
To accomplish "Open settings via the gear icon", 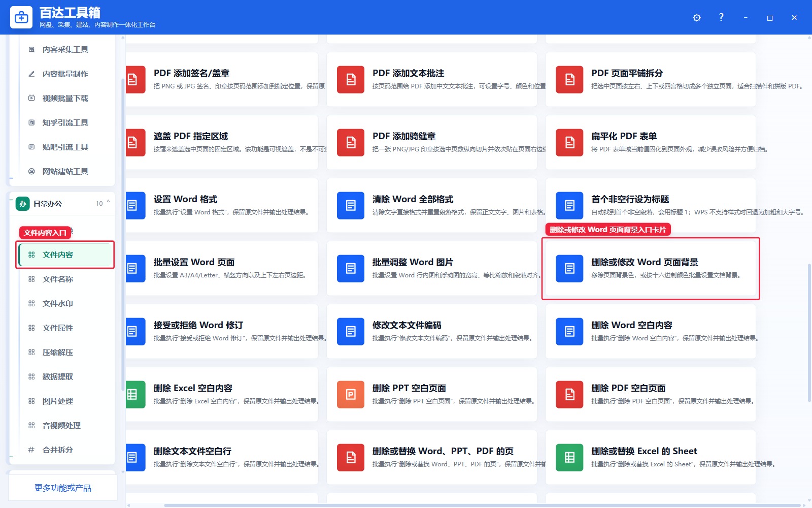I will [697, 18].
